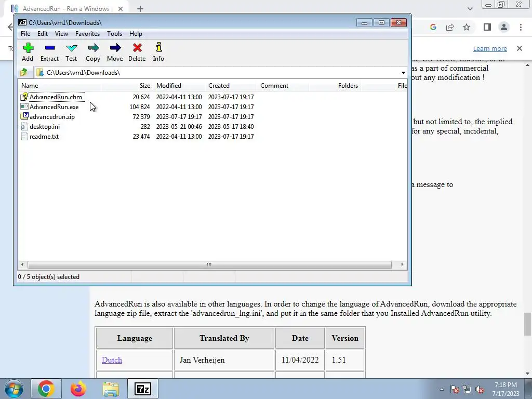The width and height of the screenshot is (532, 399).
Task: Select the AdvancedRun.chm file icon
Action: click(x=24, y=97)
